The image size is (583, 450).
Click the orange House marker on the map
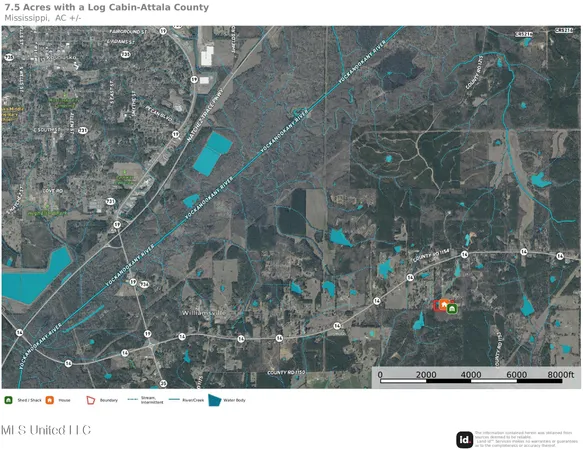444,305
